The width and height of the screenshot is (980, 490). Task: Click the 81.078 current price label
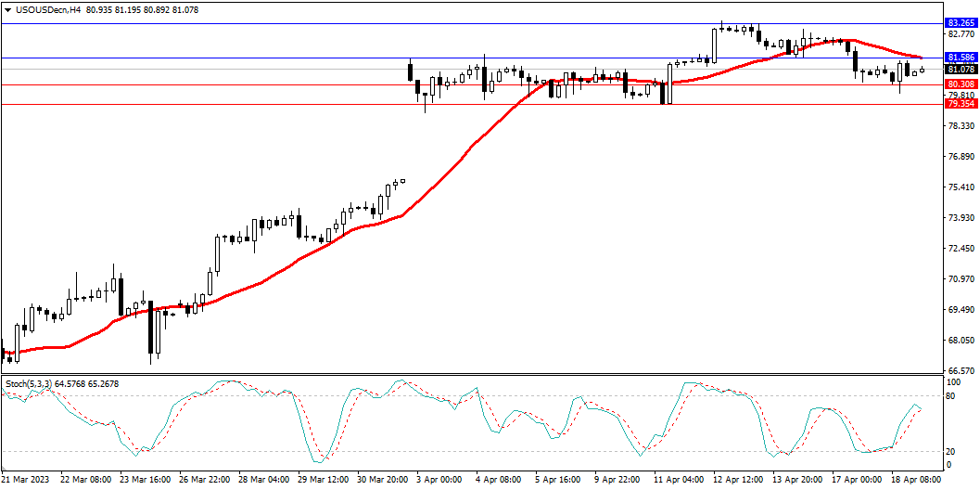click(x=961, y=69)
